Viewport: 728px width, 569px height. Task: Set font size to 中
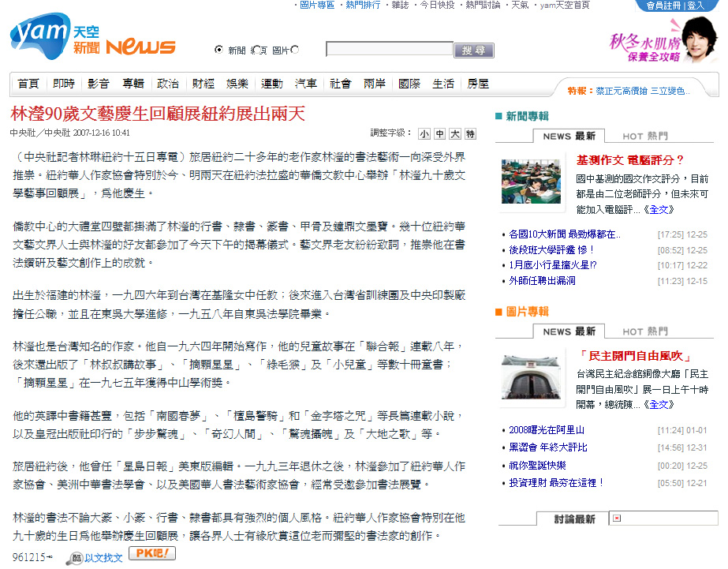tap(440, 133)
